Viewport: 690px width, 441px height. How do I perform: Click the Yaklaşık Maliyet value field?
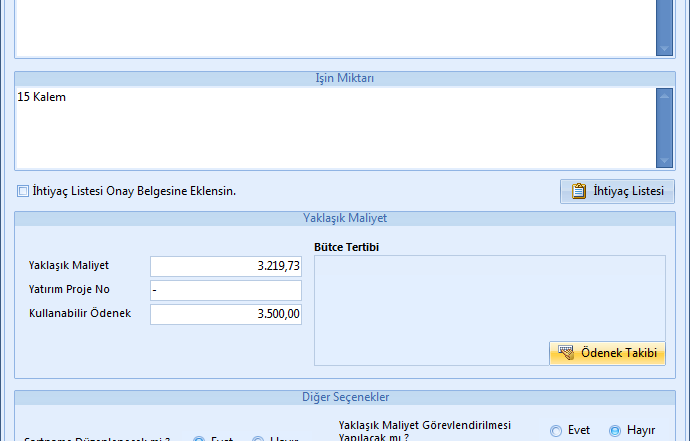[225, 266]
